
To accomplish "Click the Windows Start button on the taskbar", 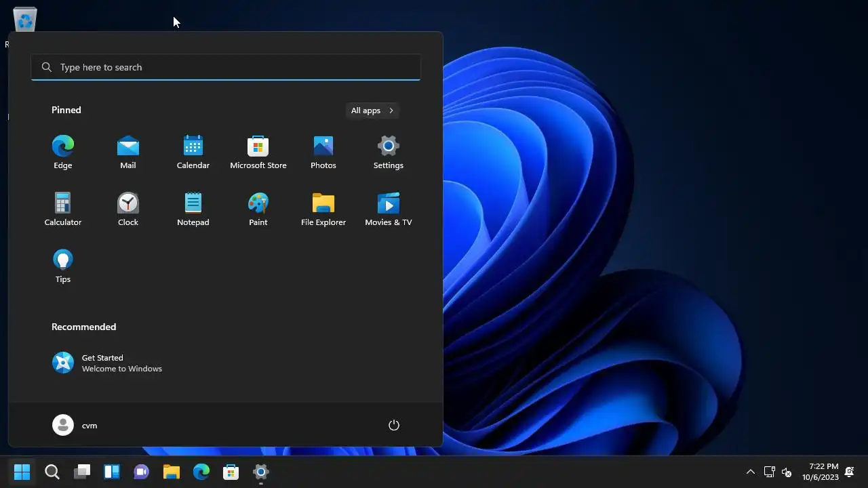I will coord(22,472).
